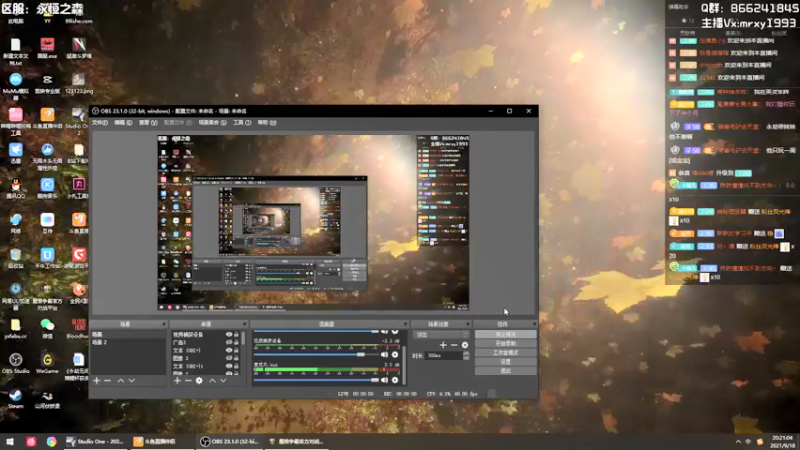Toggle visibility of 图像 3 source
This screenshot has height=450, width=800.
[x=229, y=358]
